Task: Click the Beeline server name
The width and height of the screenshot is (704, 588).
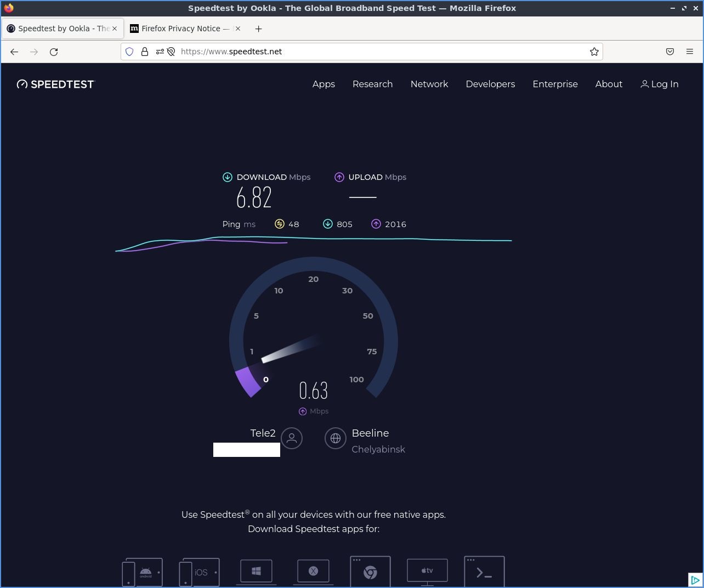Action: [370, 433]
